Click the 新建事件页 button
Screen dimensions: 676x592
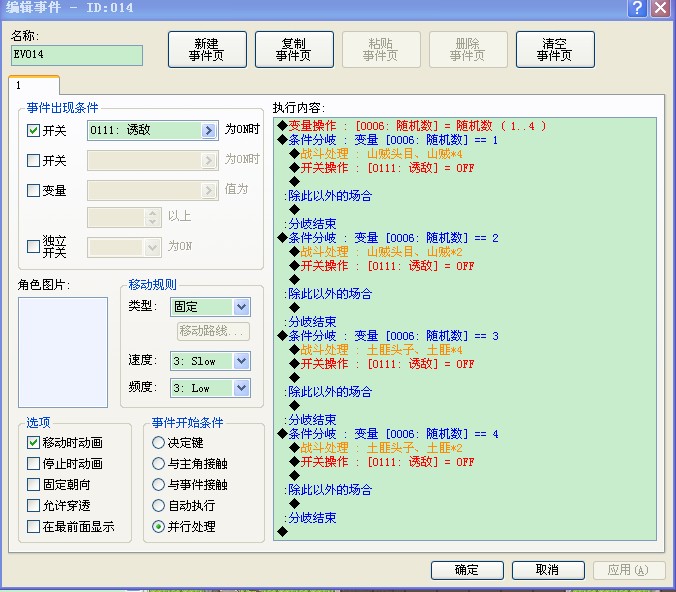207,50
